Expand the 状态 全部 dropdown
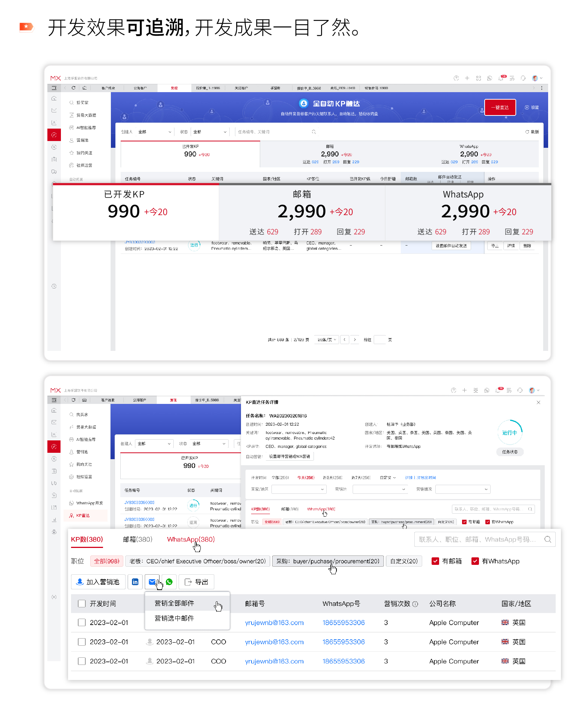The height and width of the screenshot is (701, 588). click(x=210, y=132)
